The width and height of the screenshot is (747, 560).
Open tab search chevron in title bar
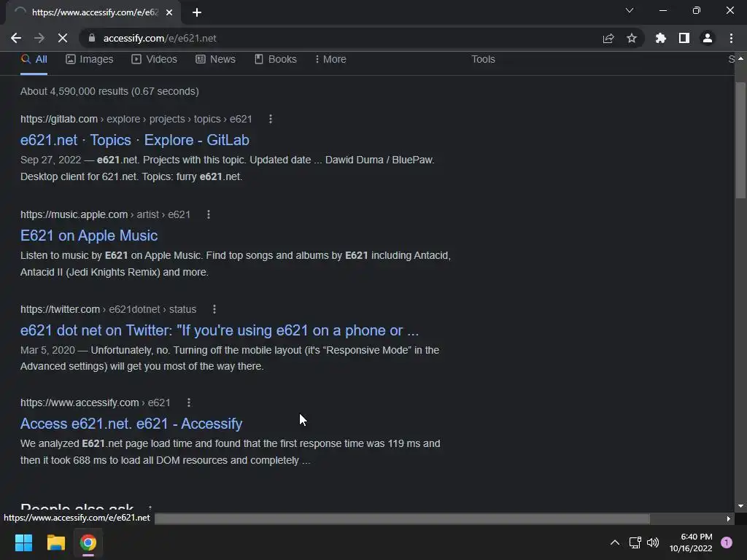coord(630,10)
